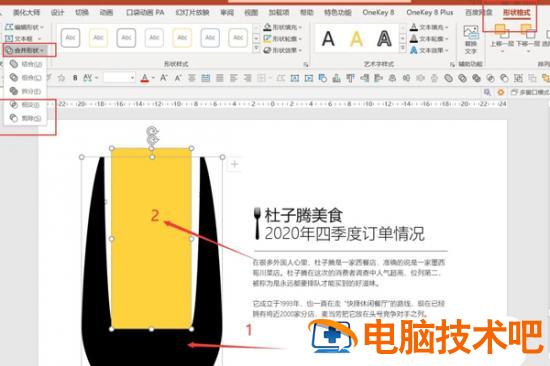Screen dimensions: 550x366
Task: Expand the shape styles gallery
Action: [x=256, y=49]
